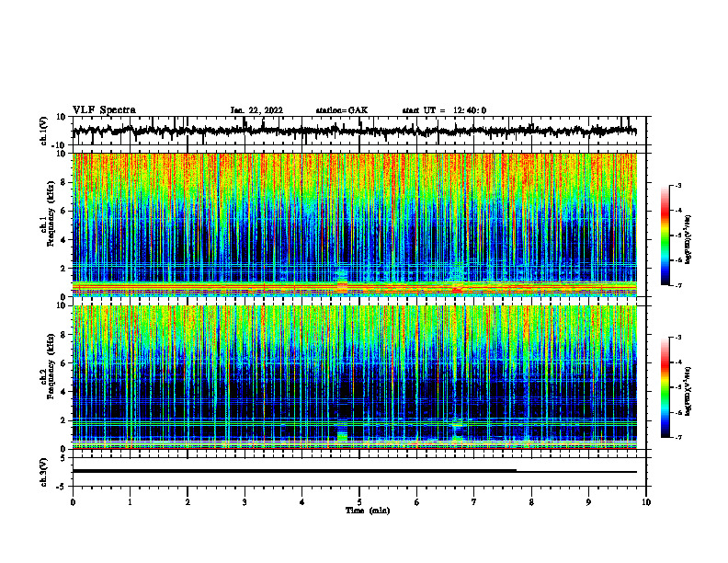Screen dimensions: 728x563
Task: Click the "-7" label on ch.2 color scale
Action: [x=678, y=437]
